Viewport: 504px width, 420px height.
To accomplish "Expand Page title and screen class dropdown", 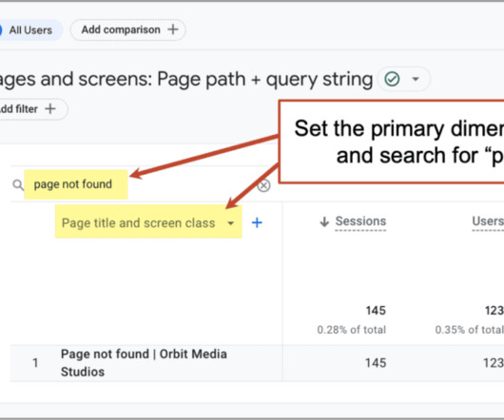I will click(148, 222).
